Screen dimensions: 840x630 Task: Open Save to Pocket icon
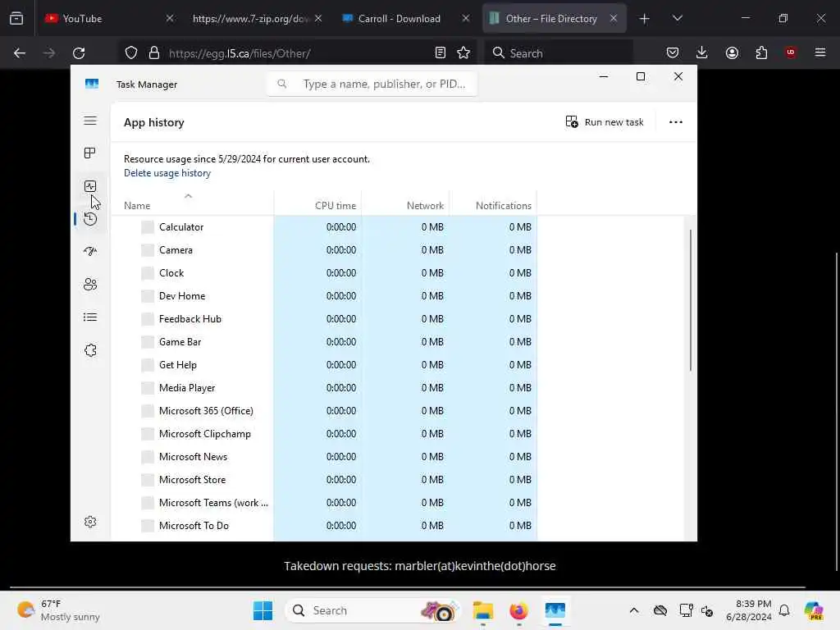[x=673, y=53]
